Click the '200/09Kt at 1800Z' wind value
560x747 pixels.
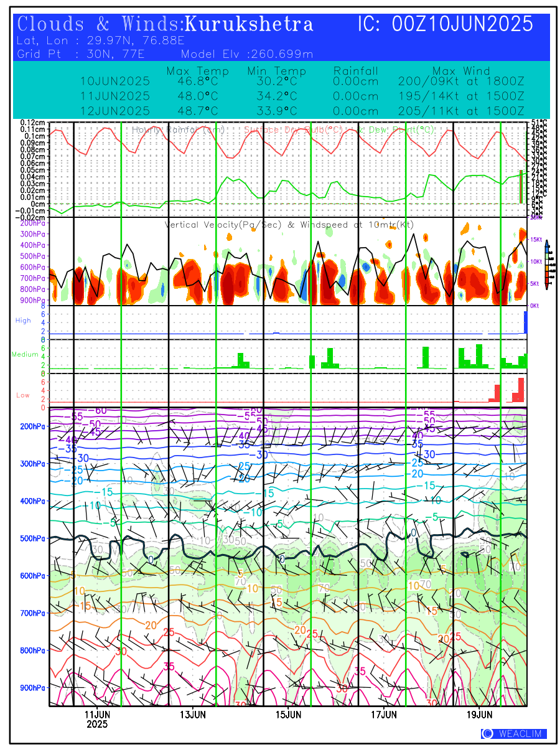pyautogui.click(x=461, y=82)
